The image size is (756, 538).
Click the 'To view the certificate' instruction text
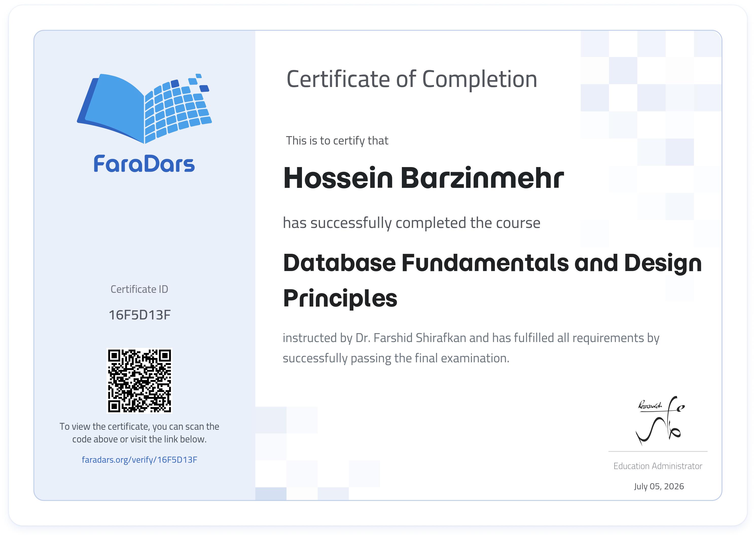(x=139, y=433)
